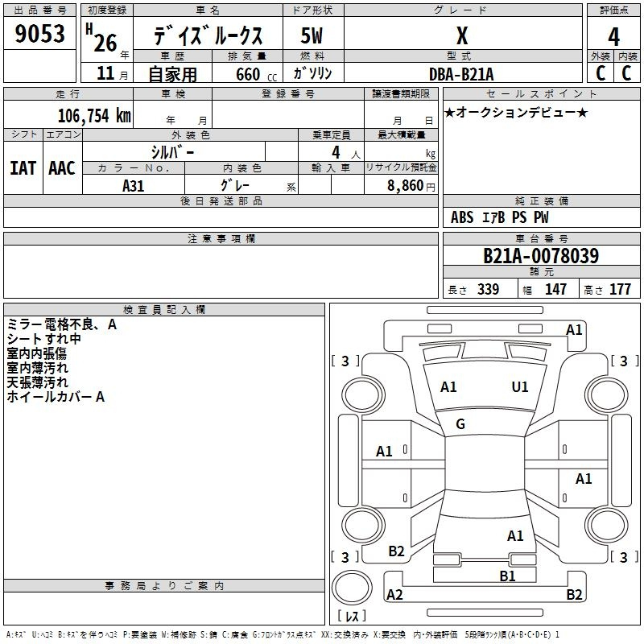The width and height of the screenshot is (644, 644).
Task: Click the model code DBA-B21A
Action: tap(462, 73)
